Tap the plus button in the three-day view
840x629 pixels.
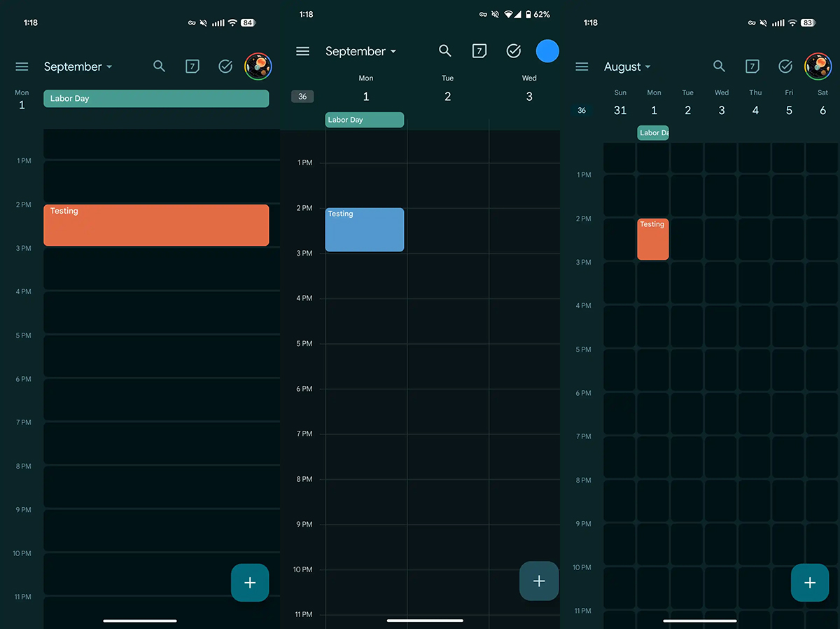click(x=539, y=581)
